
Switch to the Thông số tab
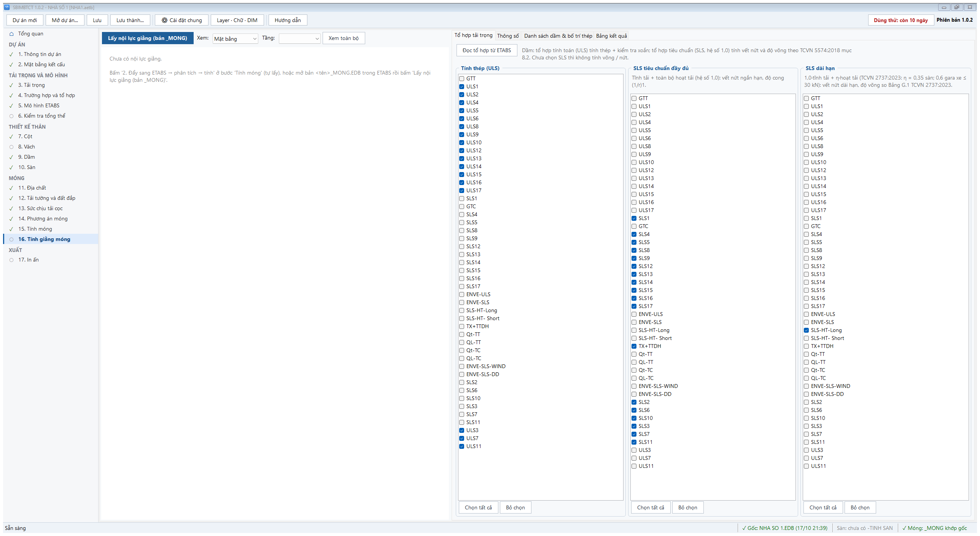pos(508,36)
